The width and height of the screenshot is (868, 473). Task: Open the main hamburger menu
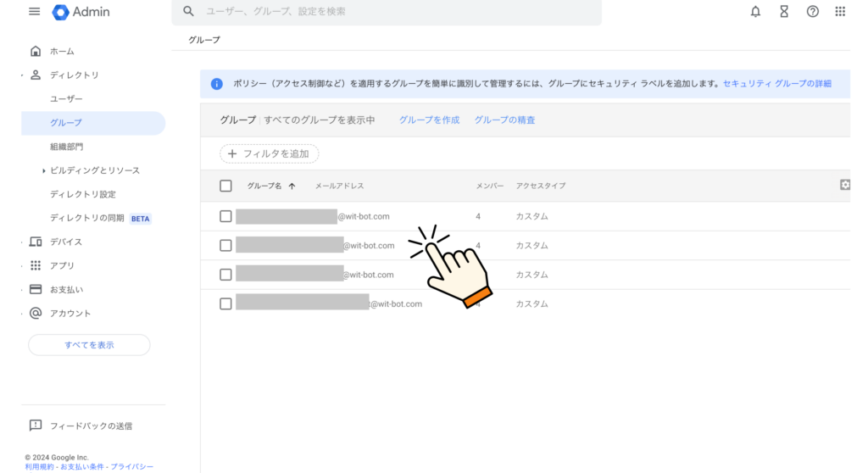[35, 12]
